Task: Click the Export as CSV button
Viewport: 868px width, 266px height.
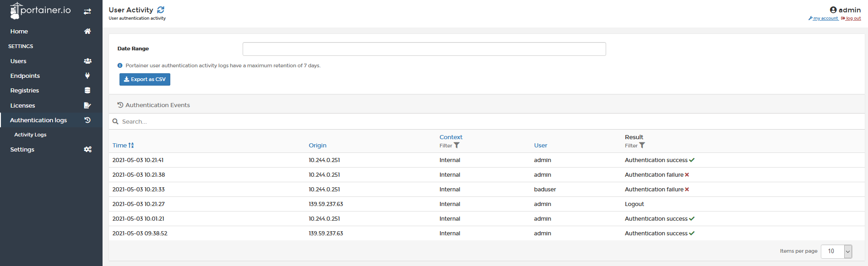Action: click(145, 79)
